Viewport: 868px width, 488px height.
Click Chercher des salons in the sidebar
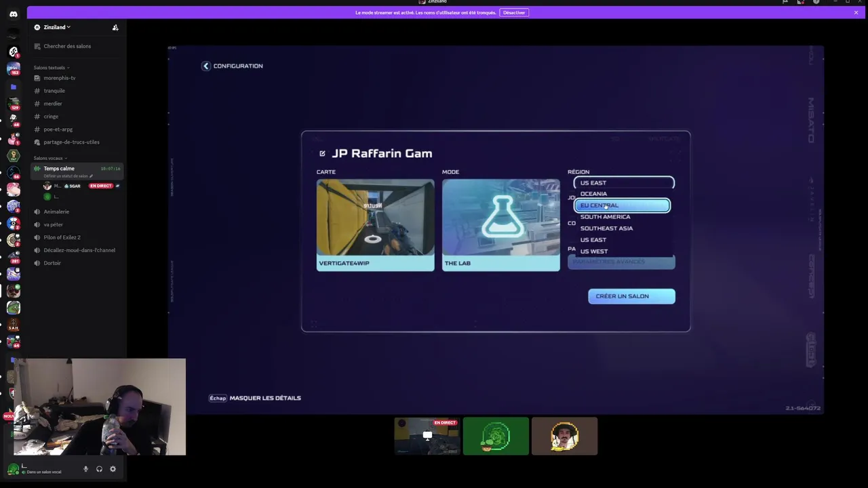67,46
